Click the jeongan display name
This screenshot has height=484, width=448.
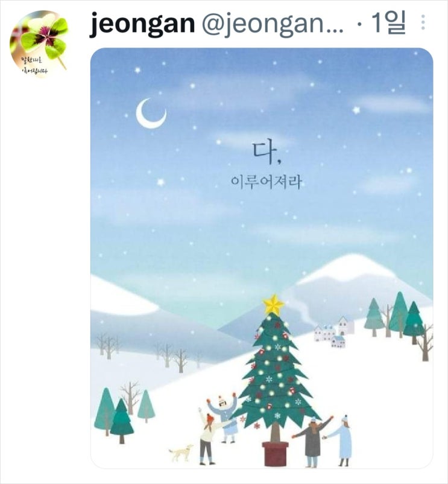142,24
